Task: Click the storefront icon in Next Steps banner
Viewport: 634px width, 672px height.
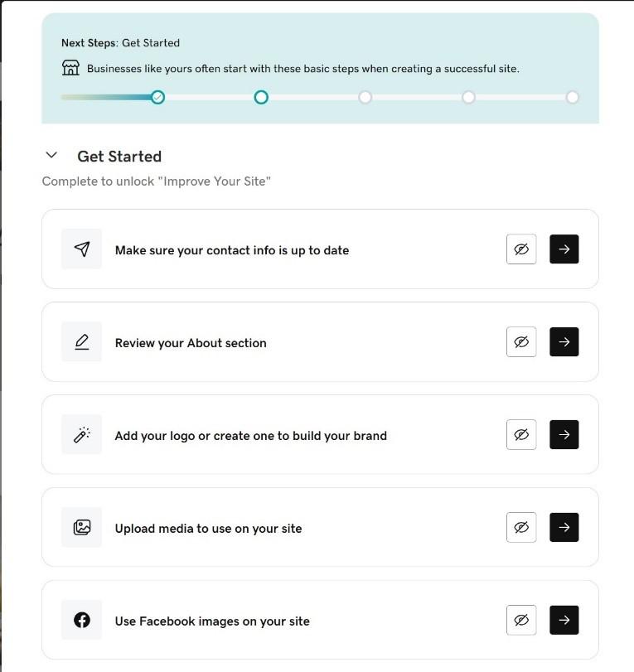Action: pyautogui.click(x=71, y=68)
